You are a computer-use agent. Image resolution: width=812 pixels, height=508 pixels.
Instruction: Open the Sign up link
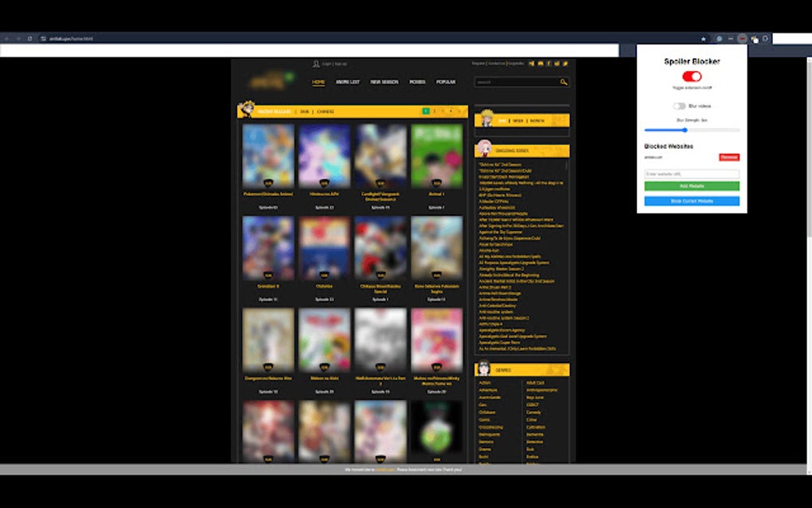341,63
